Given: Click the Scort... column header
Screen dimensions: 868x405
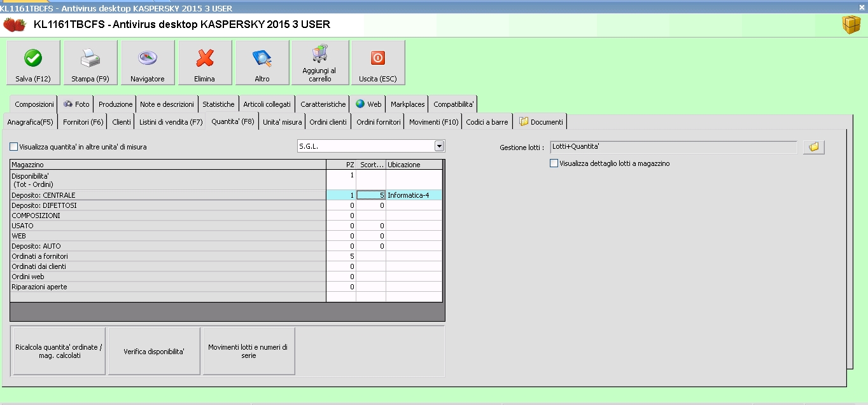Looking at the screenshot, I should point(371,165).
